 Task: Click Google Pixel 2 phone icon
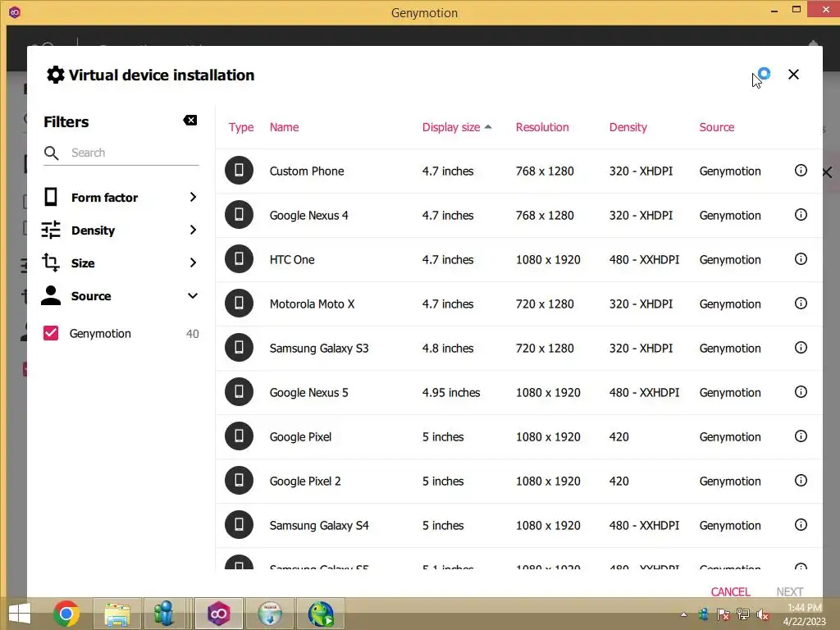(239, 481)
